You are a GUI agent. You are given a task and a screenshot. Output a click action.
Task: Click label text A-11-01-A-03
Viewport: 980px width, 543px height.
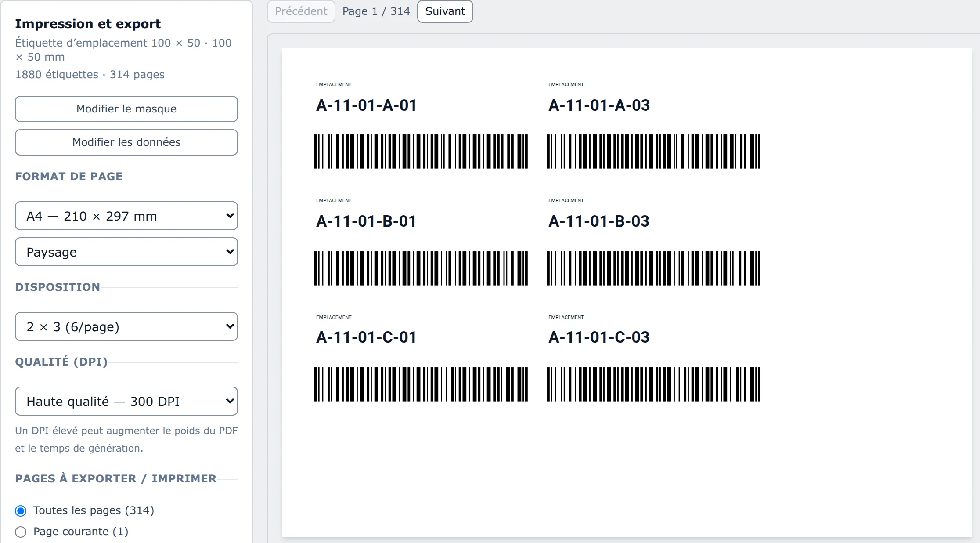coord(599,105)
